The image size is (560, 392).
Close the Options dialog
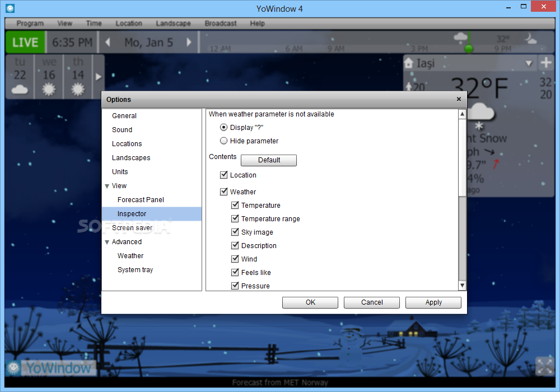(459, 99)
